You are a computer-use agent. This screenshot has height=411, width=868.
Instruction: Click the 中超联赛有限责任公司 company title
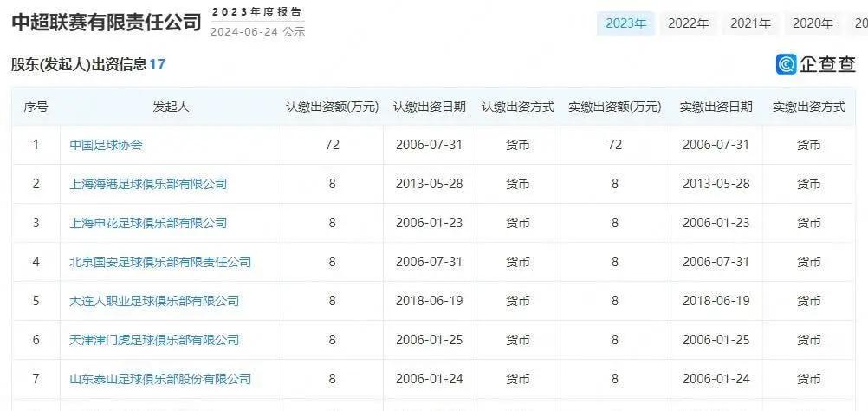(106, 22)
